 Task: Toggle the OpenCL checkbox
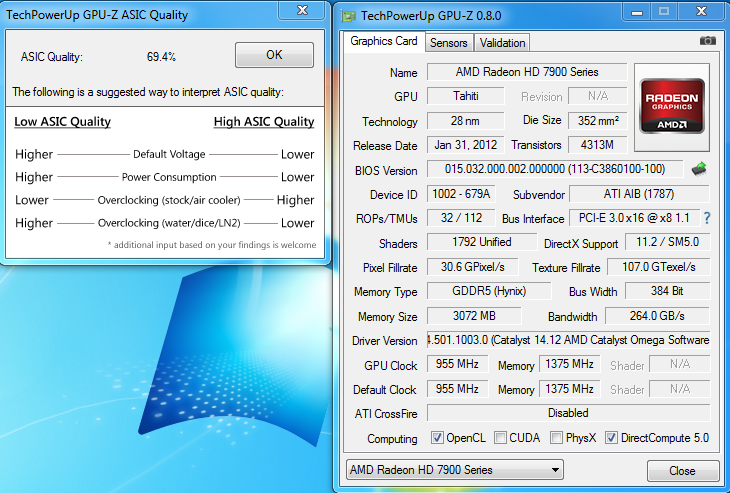pos(437,438)
